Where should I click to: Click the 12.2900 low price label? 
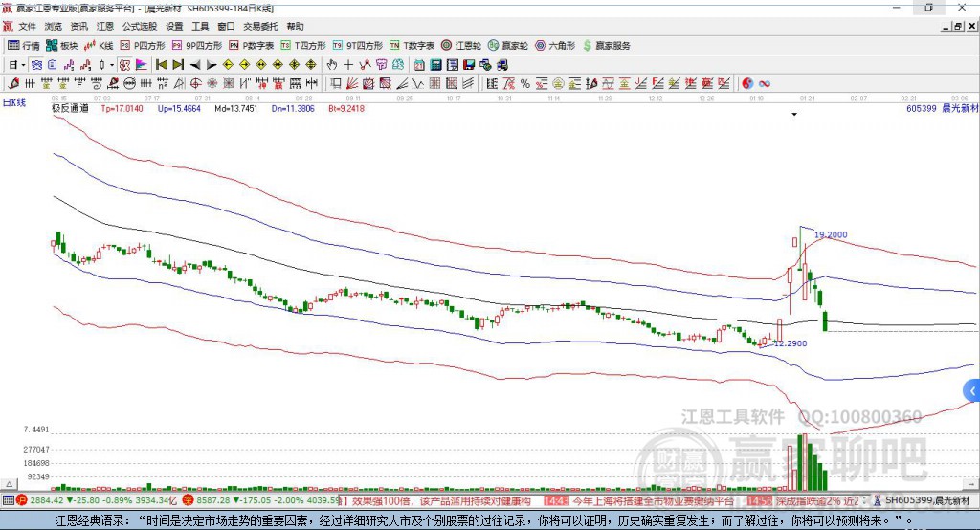pyautogui.click(x=790, y=343)
